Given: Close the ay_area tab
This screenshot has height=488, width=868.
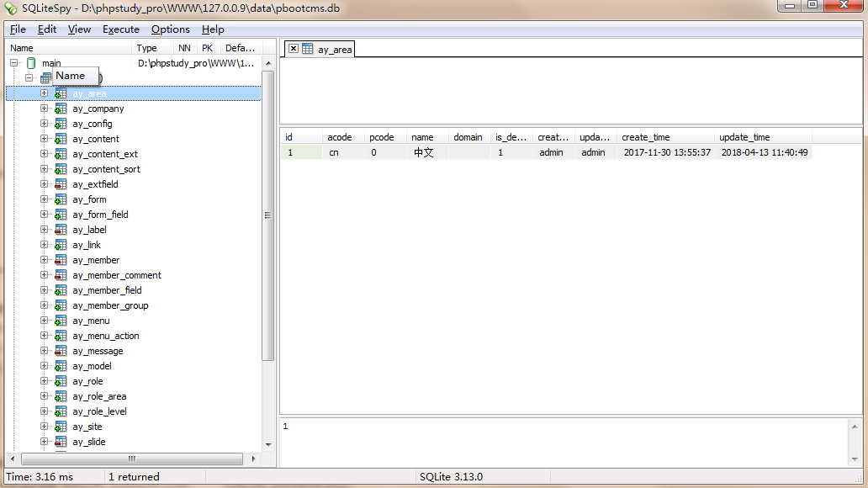Looking at the screenshot, I should 294,49.
